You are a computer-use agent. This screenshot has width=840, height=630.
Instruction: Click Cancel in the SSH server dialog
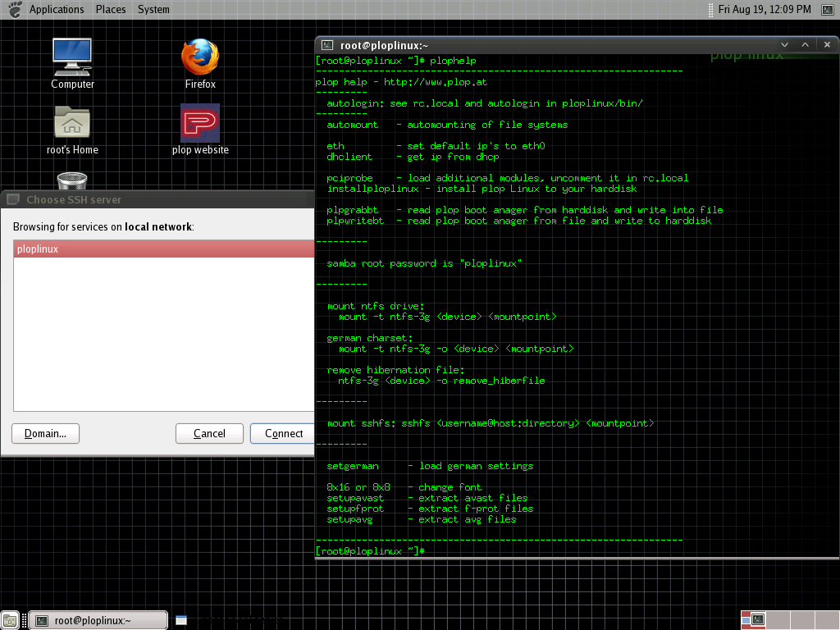point(209,433)
